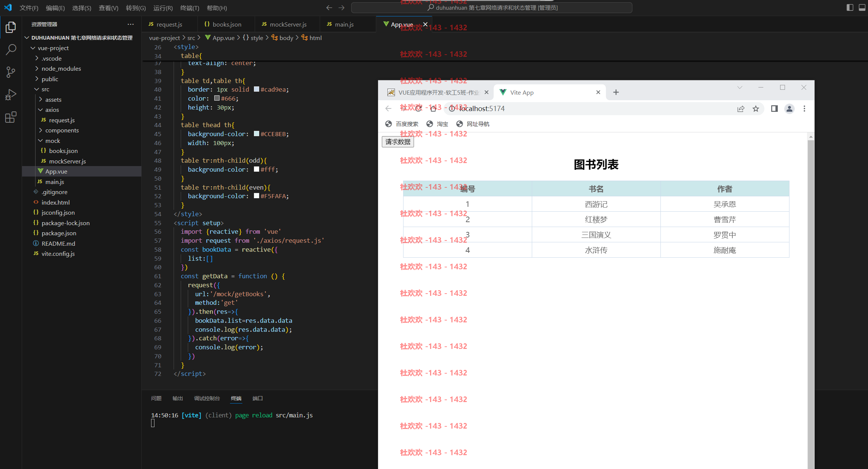The height and width of the screenshot is (469, 868).
Task: Go back with editor navigation arrow
Action: (x=329, y=7)
